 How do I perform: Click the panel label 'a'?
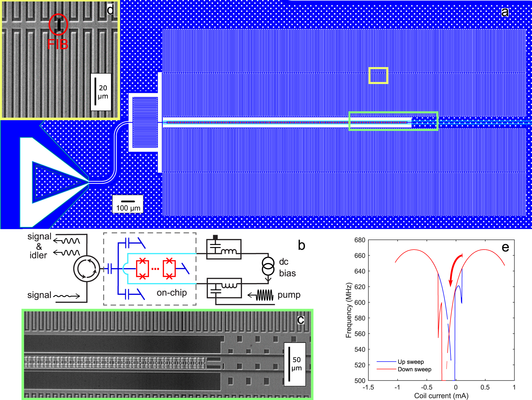click(x=505, y=12)
